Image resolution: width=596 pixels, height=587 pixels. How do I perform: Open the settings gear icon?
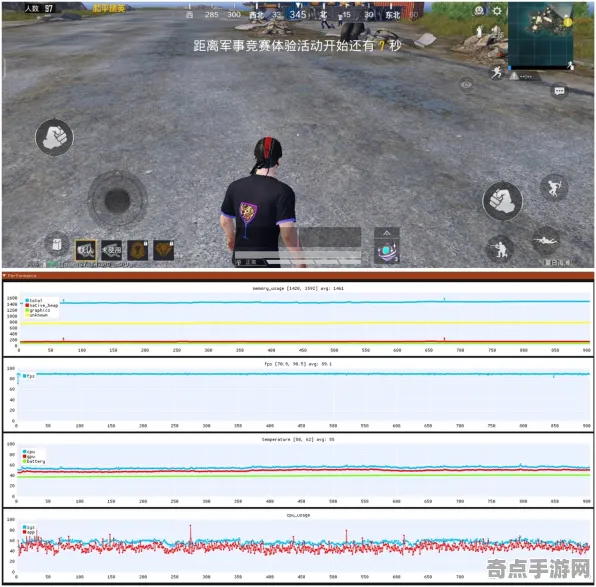point(497,11)
